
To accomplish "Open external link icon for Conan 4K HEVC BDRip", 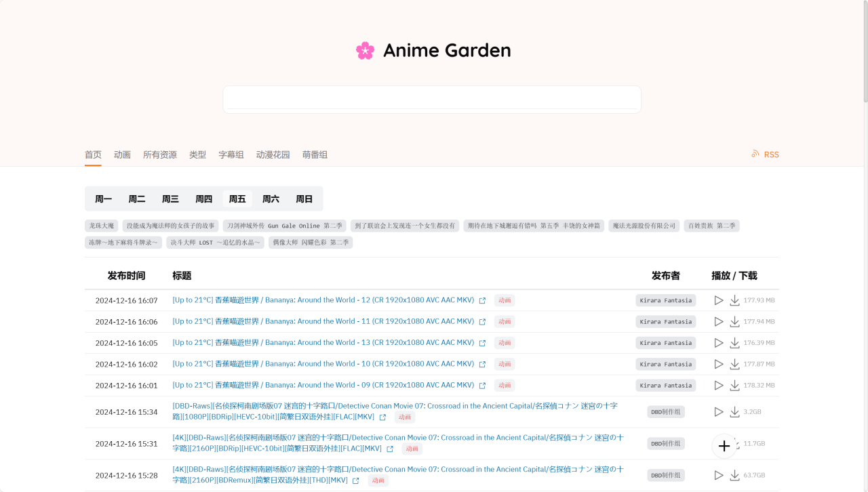I will 390,449.
